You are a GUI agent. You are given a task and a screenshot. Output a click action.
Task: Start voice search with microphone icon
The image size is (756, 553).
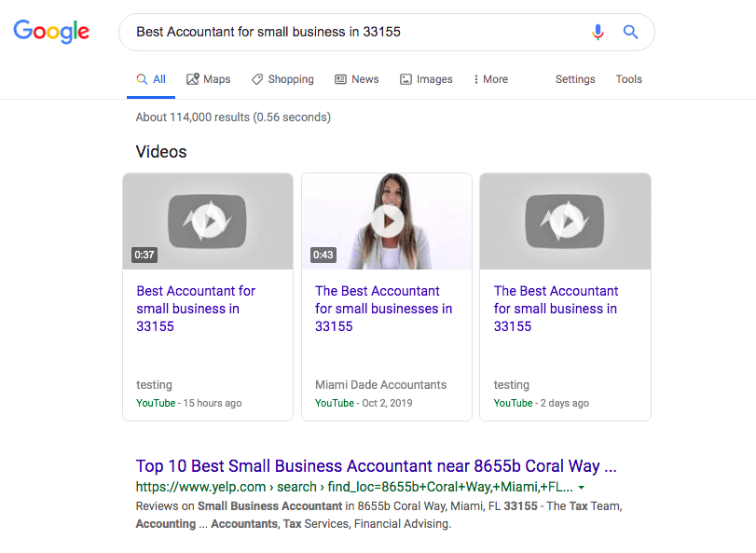pos(598,32)
